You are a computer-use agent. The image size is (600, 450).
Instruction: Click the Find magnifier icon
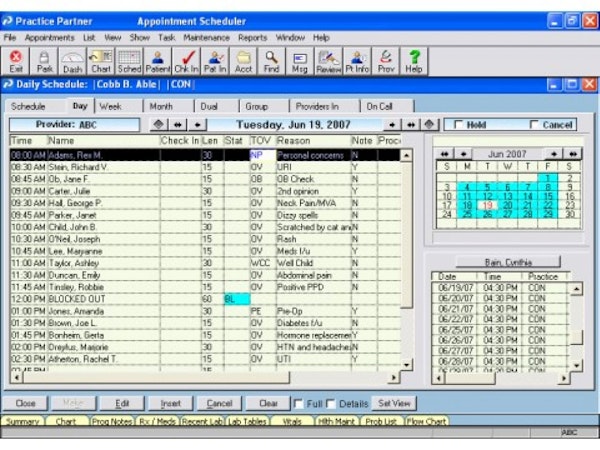(271, 61)
